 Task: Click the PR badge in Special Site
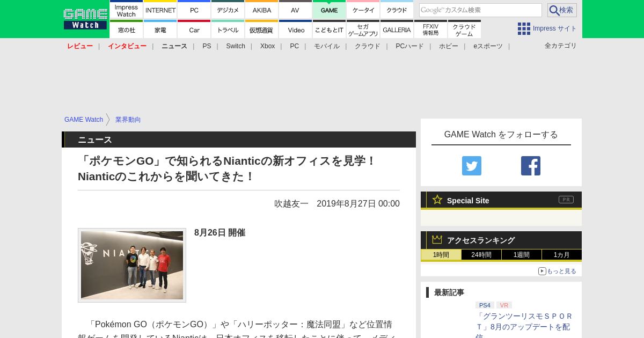tap(566, 200)
